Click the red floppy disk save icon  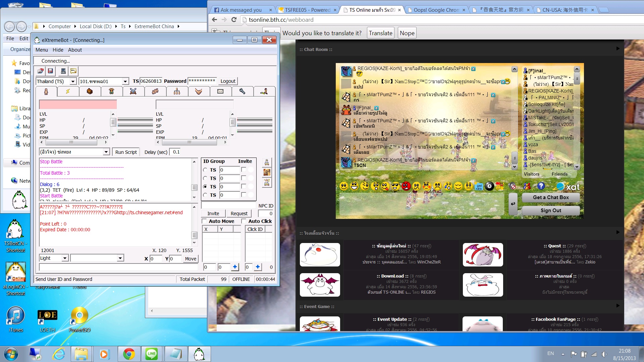50,71
